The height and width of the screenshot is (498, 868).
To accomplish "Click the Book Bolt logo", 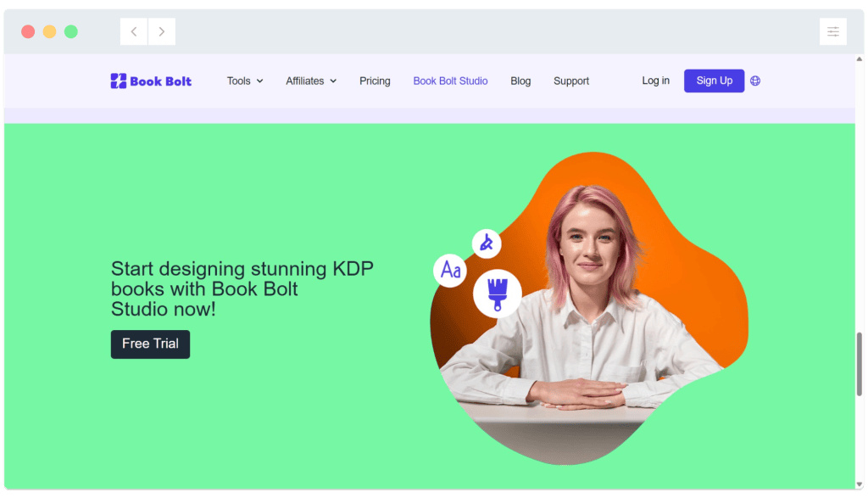I will click(151, 81).
